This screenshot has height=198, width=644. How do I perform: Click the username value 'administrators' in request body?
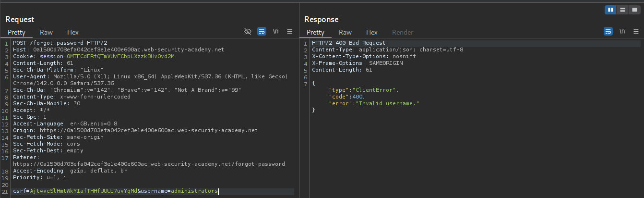tap(194, 191)
